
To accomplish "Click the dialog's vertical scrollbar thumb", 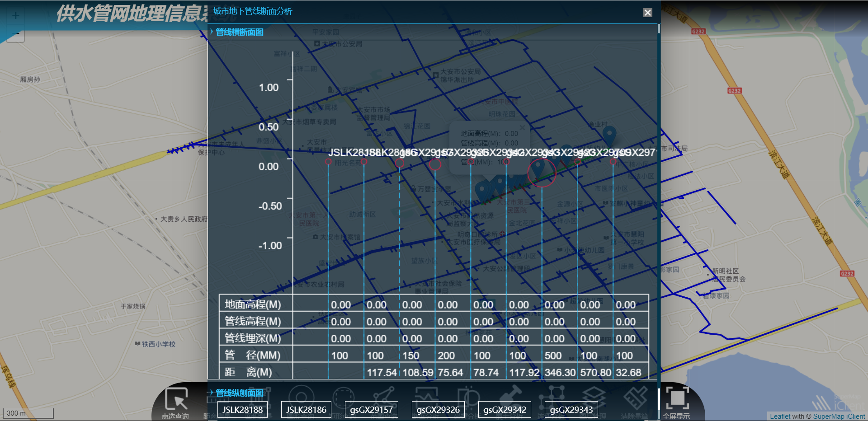I will tap(659, 29).
